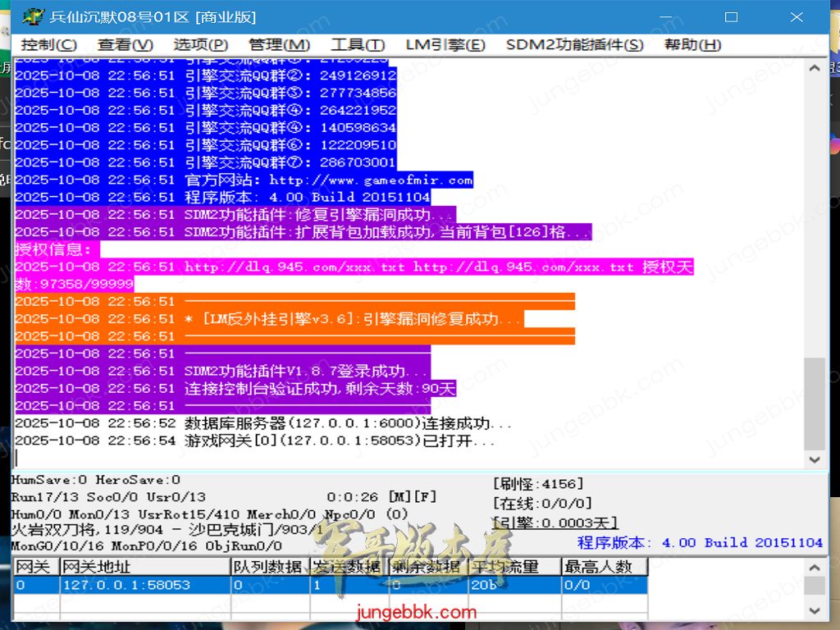Open the 查看(V) menu

tap(126, 44)
